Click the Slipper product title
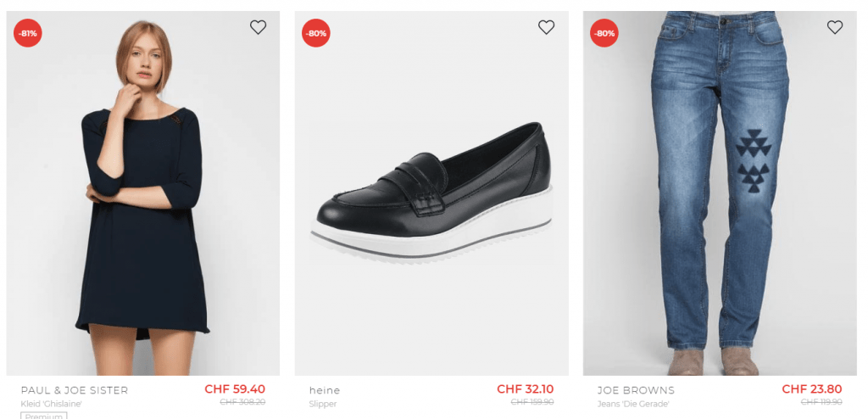Screen dimensions: 868x419 click(323, 404)
